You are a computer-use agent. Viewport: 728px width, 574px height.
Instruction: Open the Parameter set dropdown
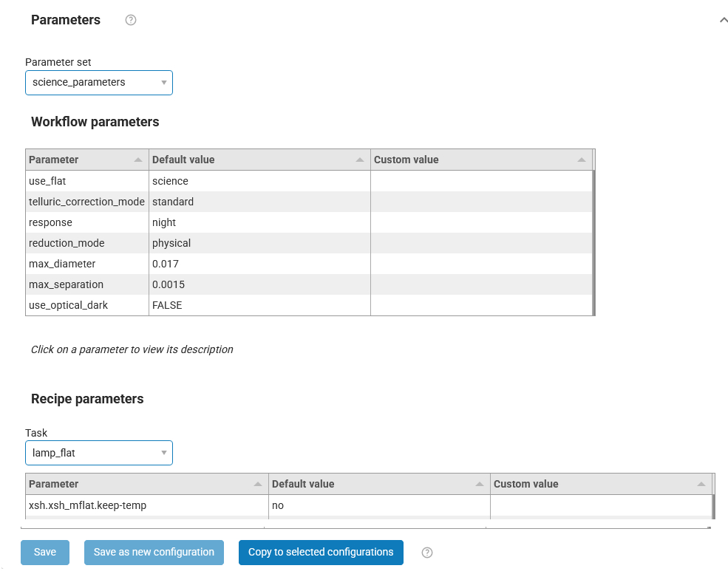pos(99,83)
